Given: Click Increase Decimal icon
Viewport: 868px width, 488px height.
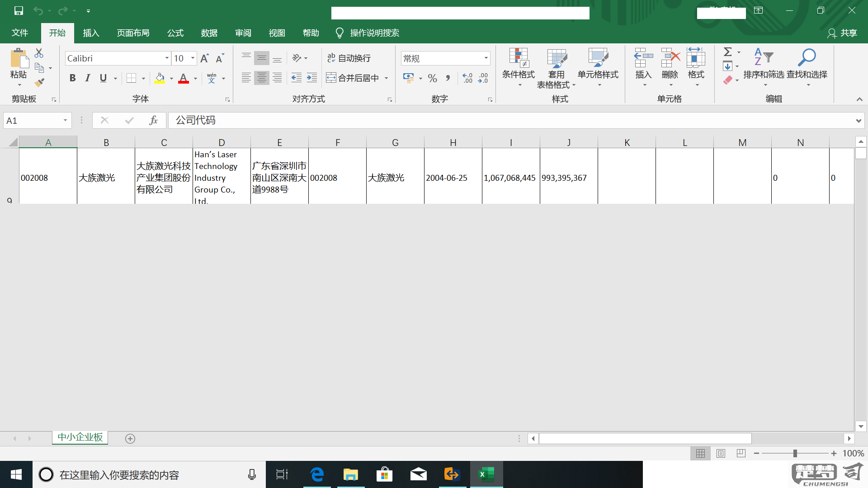Looking at the screenshot, I should (467, 78).
